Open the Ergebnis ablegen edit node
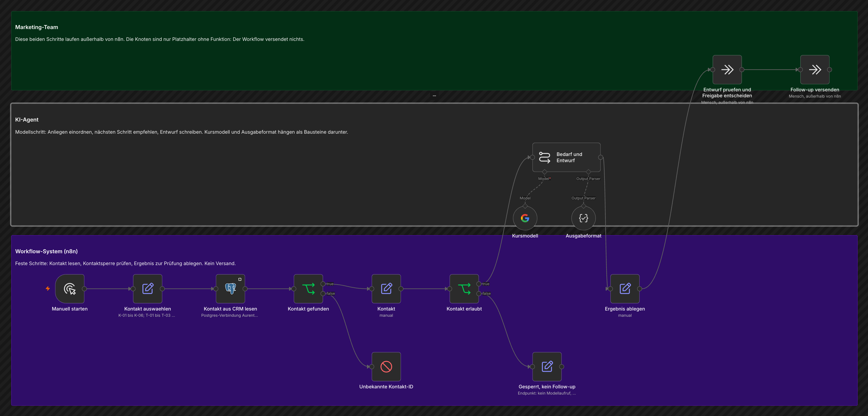 (x=625, y=289)
